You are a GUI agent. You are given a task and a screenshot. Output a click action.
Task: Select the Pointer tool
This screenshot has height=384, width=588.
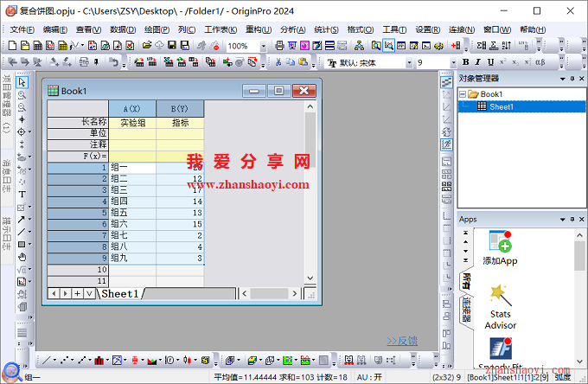22,82
